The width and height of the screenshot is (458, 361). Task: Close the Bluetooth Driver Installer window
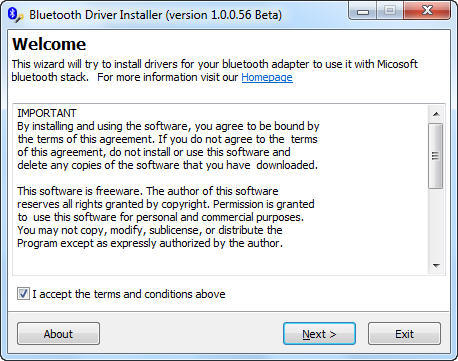point(427,11)
